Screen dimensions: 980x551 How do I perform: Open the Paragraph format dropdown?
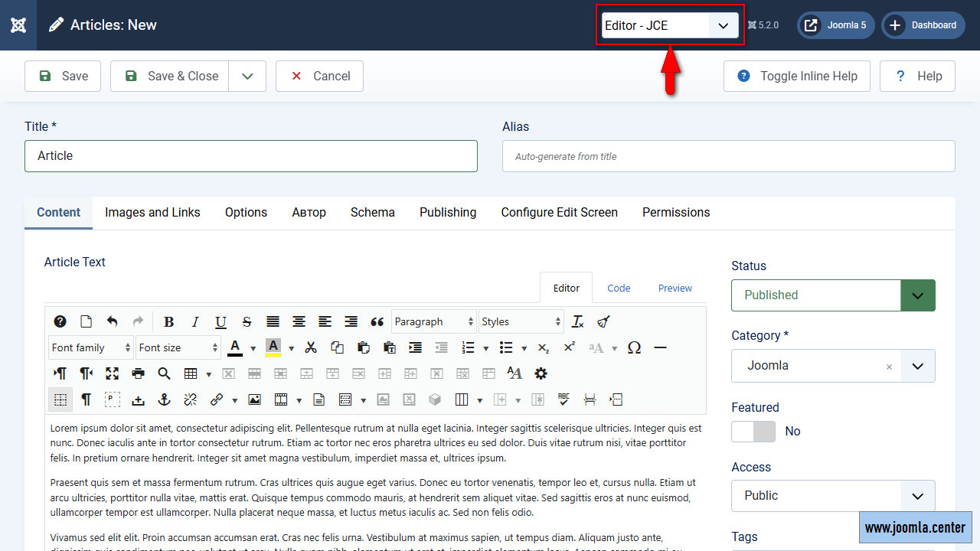click(434, 321)
